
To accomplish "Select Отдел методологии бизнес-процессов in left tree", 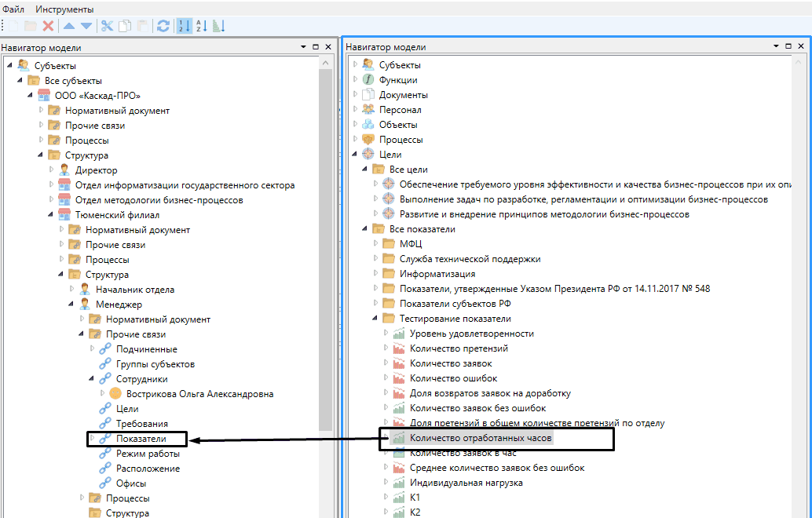I will (x=159, y=200).
